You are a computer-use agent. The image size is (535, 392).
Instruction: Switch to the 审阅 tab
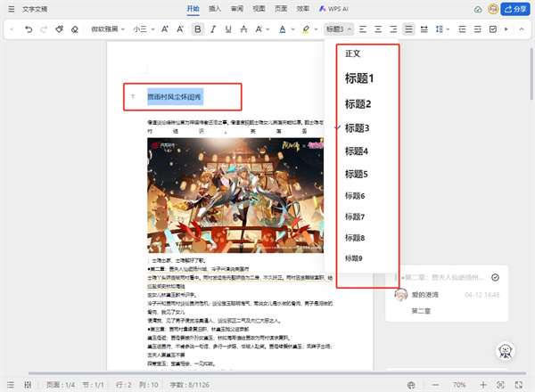click(x=237, y=9)
